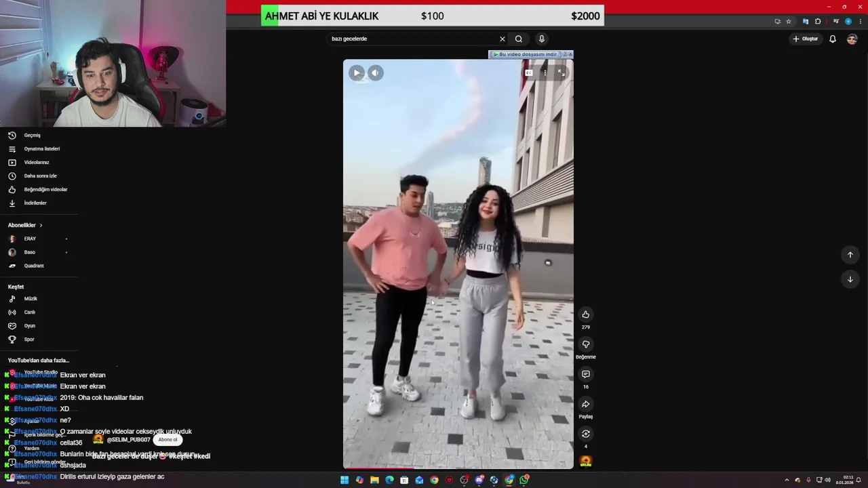This screenshot has width=868, height=488.
Task: Click the search field containing 'bazı gecelerde'
Action: [x=412, y=39]
